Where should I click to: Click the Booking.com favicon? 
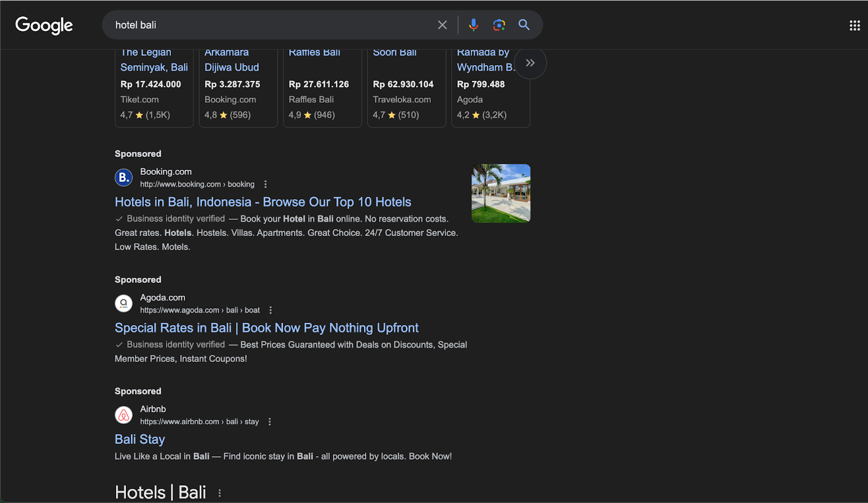click(x=124, y=177)
